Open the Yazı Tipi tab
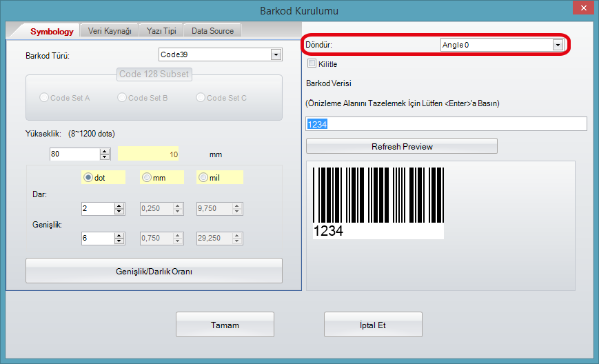This screenshot has width=599, height=364. pos(161,31)
